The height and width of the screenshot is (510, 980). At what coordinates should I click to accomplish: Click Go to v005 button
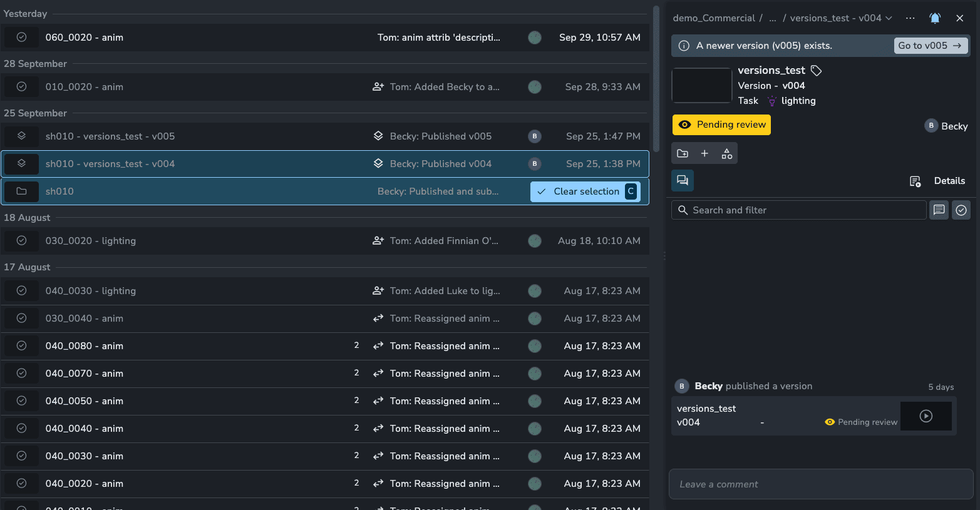931,46
